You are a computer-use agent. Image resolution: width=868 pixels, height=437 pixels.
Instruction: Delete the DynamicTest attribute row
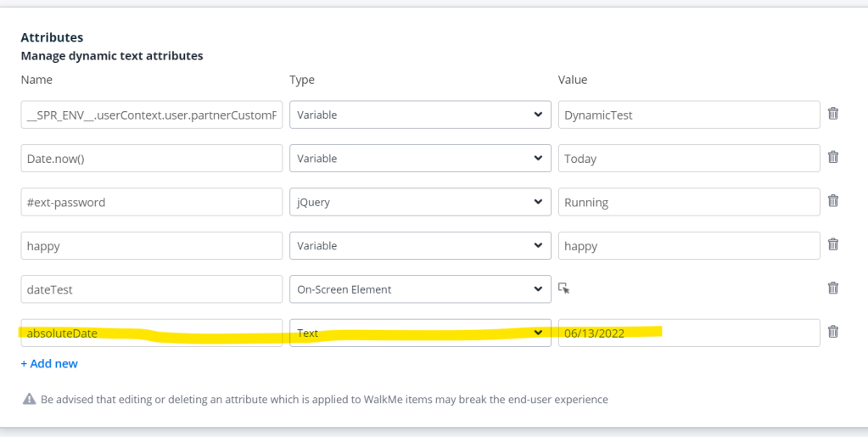832,114
